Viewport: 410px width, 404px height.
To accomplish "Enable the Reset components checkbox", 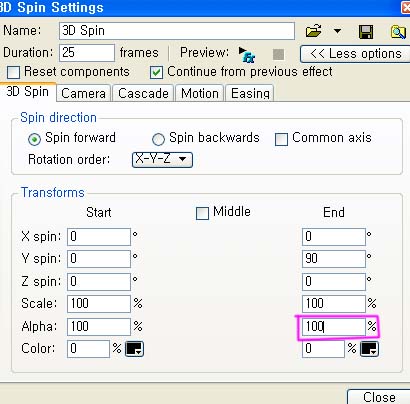I will click(13, 72).
